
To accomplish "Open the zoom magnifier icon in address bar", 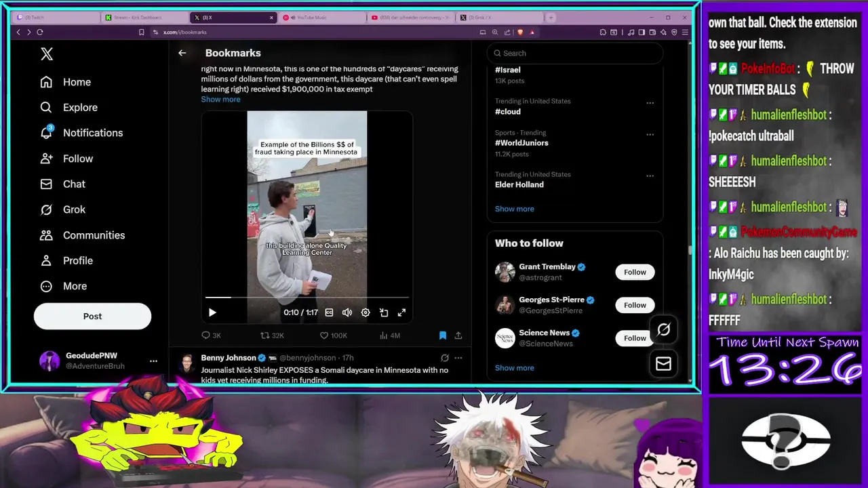I will (495, 32).
